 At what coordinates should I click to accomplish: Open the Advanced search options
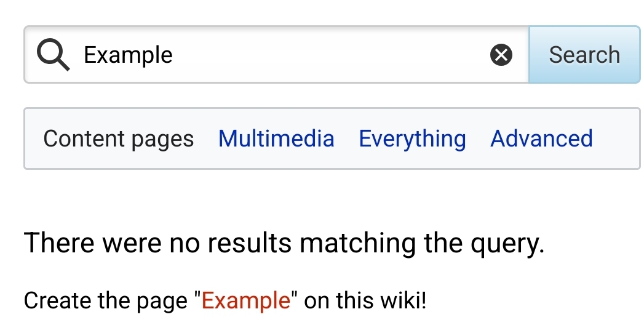click(541, 138)
